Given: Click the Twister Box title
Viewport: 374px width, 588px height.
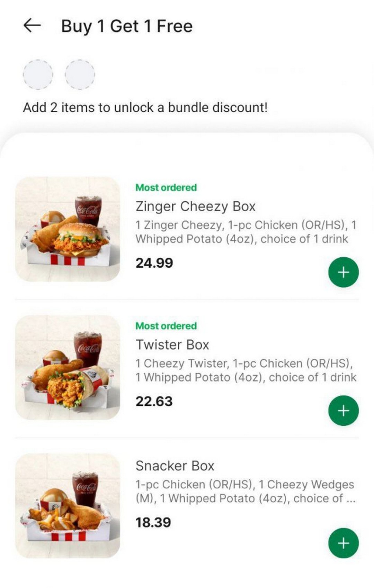Looking at the screenshot, I should coord(172,345).
